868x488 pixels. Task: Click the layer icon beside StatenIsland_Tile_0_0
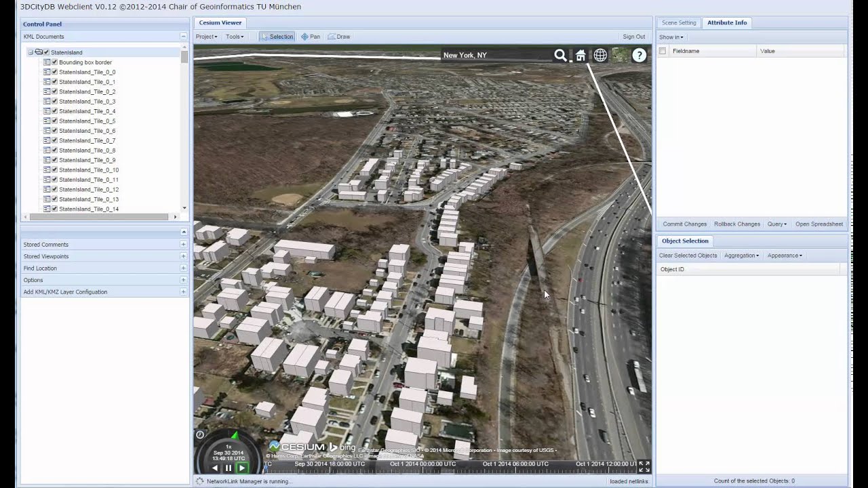click(x=47, y=72)
